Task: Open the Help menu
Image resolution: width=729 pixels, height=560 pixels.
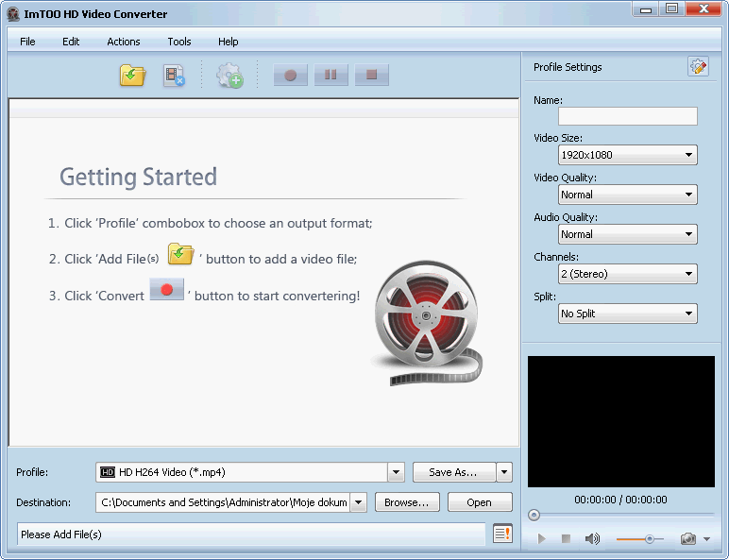Action: point(228,42)
